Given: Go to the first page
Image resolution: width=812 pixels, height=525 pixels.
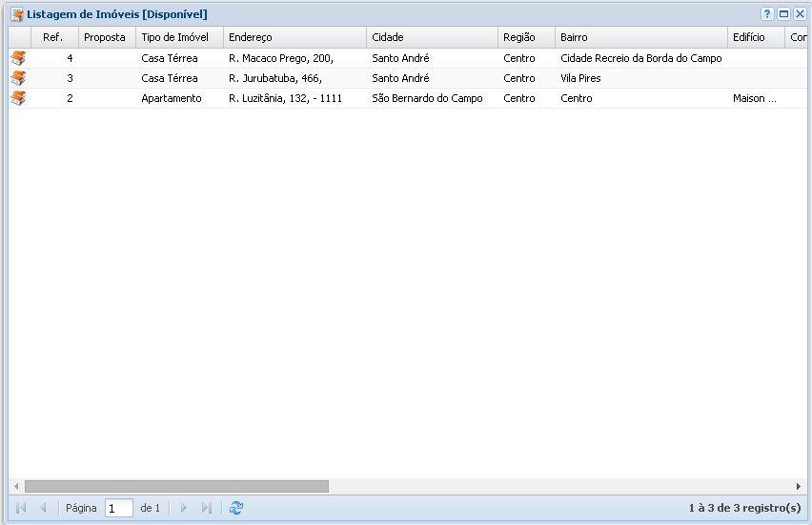Looking at the screenshot, I should coord(21,509).
